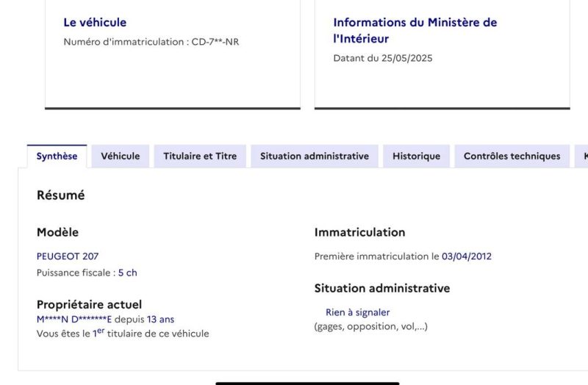Viewport: 588px width, 385px height.
Task: Click the PEUGEOT 207 model text
Action: coord(68,256)
